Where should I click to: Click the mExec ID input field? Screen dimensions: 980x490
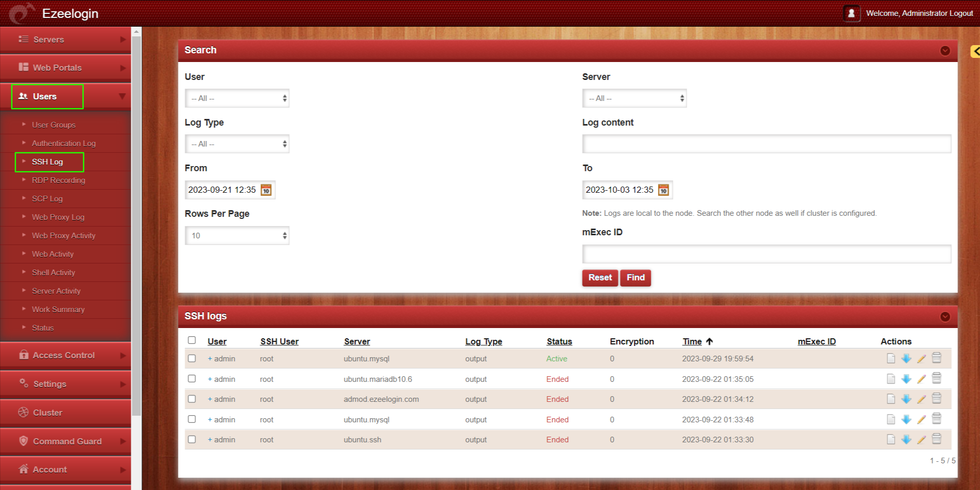[767, 254]
